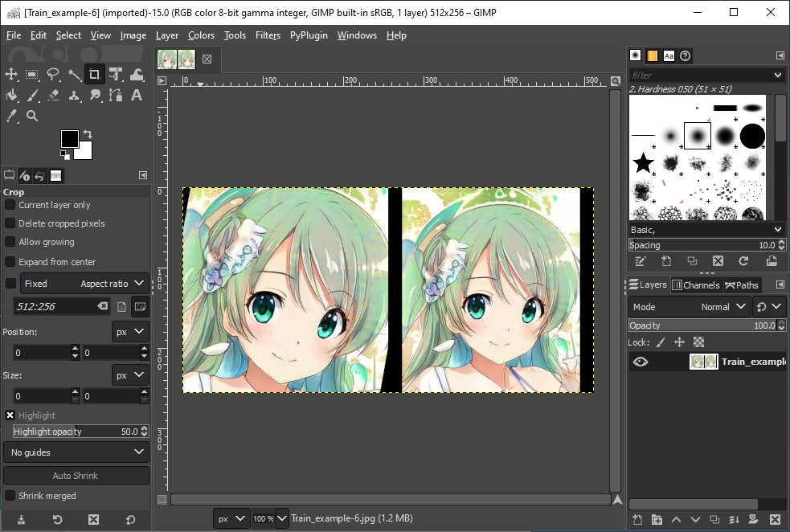The width and height of the screenshot is (790, 532).
Task: Open the brush filter tag dropdown
Action: coord(778,75)
